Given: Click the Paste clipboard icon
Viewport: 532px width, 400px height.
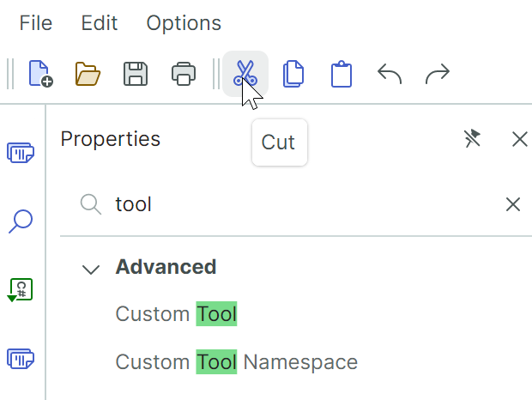Looking at the screenshot, I should click(342, 74).
